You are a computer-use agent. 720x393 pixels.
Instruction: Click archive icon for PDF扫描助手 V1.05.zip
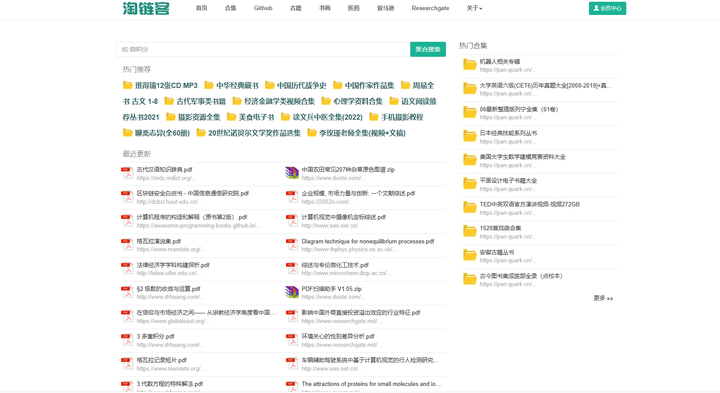click(x=292, y=292)
